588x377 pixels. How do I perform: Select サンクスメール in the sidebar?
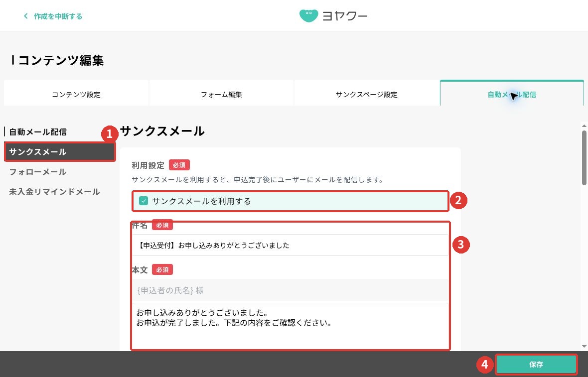[x=60, y=152]
